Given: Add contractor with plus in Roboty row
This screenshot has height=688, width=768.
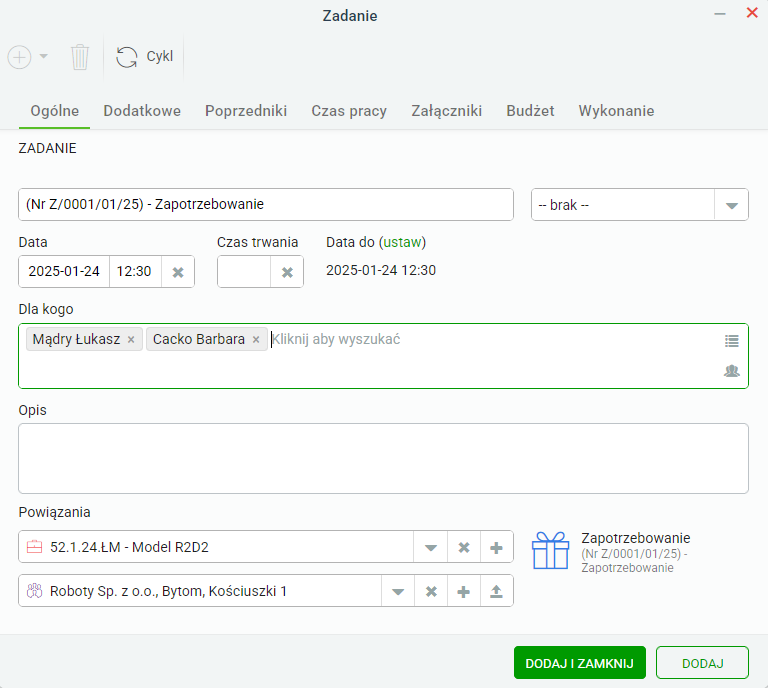Looking at the screenshot, I should pyautogui.click(x=463, y=592).
